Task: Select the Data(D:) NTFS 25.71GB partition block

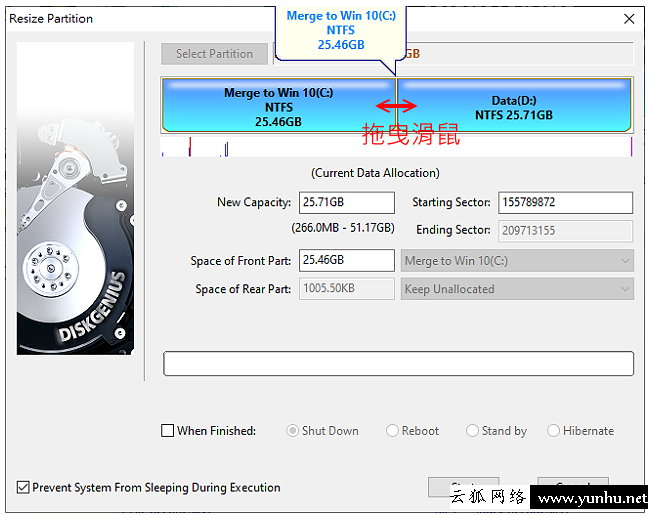Action: [514, 106]
